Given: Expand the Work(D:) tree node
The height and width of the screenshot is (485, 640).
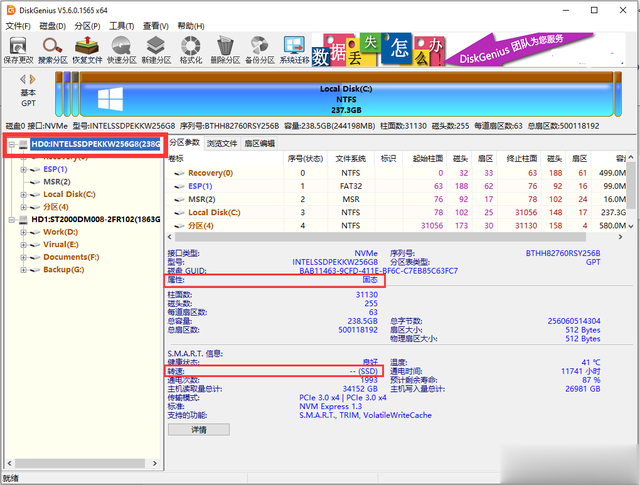Looking at the screenshot, I should [23, 232].
